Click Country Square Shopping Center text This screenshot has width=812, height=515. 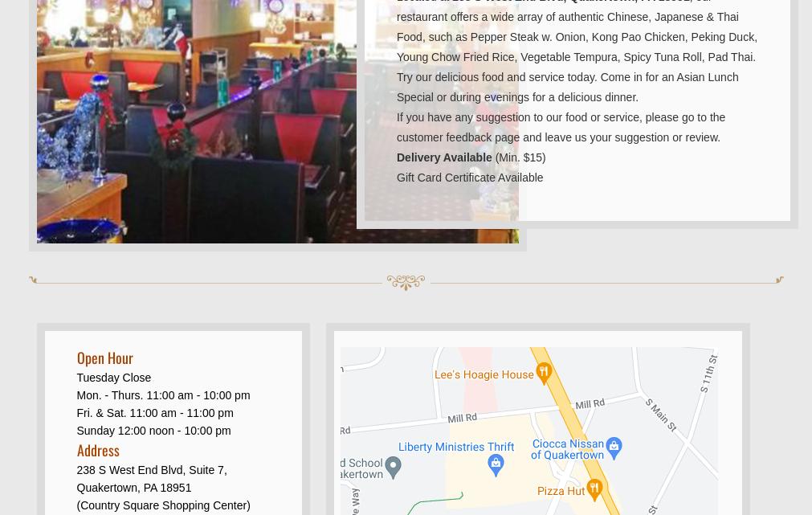164,505
